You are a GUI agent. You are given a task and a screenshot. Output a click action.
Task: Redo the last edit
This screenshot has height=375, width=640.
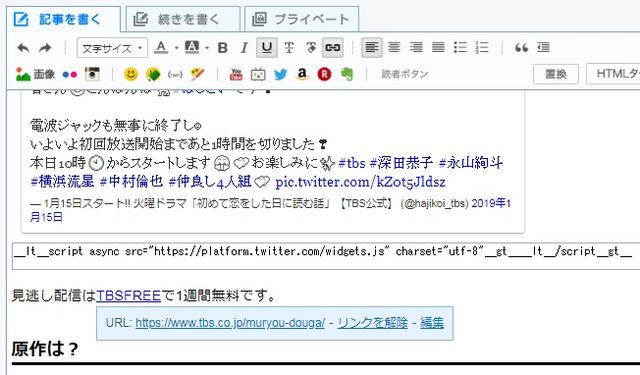(45, 48)
